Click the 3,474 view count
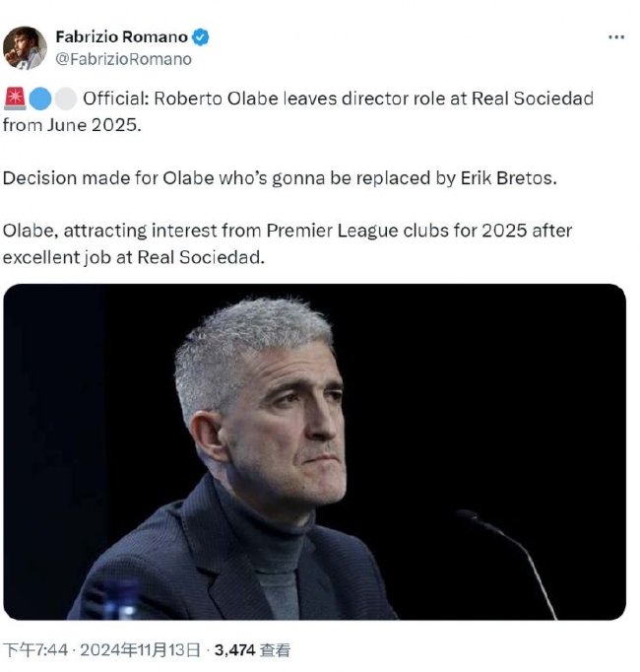 tap(234, 650)
